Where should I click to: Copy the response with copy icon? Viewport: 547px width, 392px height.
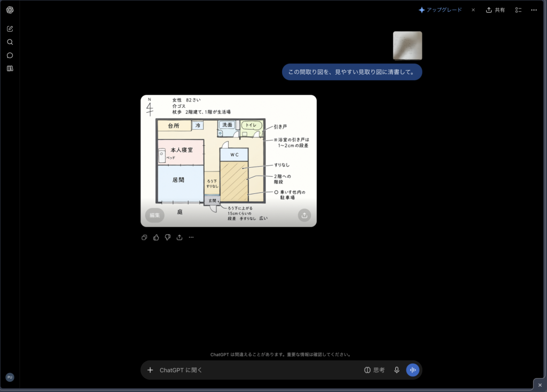click(144, 237)
